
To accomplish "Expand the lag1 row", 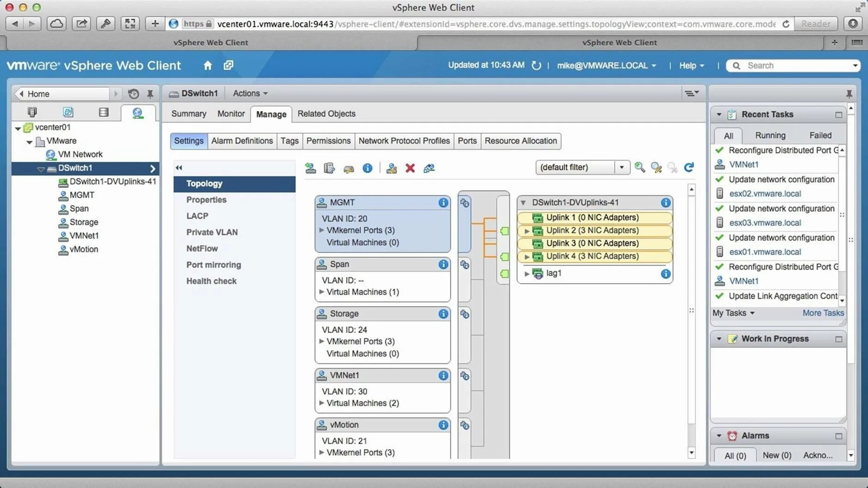I will [527, 274].
